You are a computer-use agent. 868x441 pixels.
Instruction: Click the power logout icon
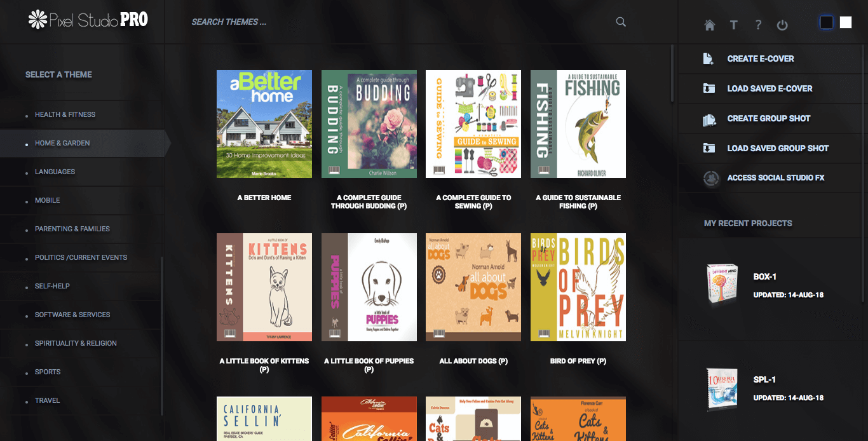(x=782, y=25)
